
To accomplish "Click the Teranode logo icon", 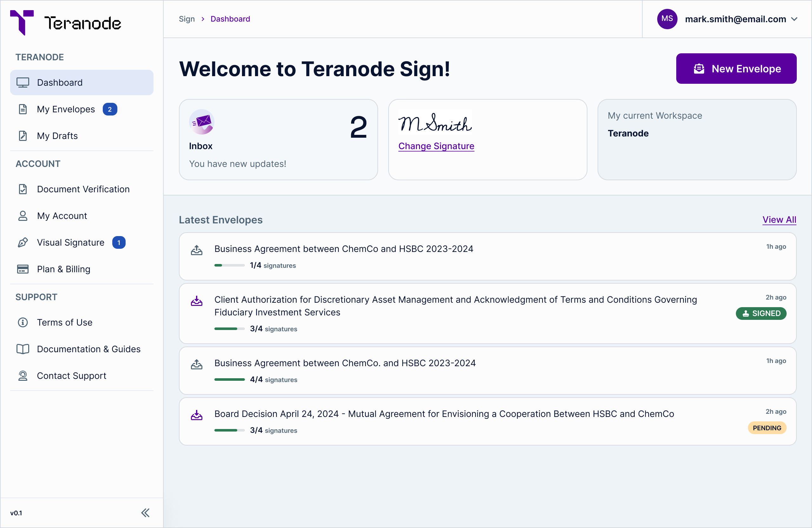I will point(22,22).
